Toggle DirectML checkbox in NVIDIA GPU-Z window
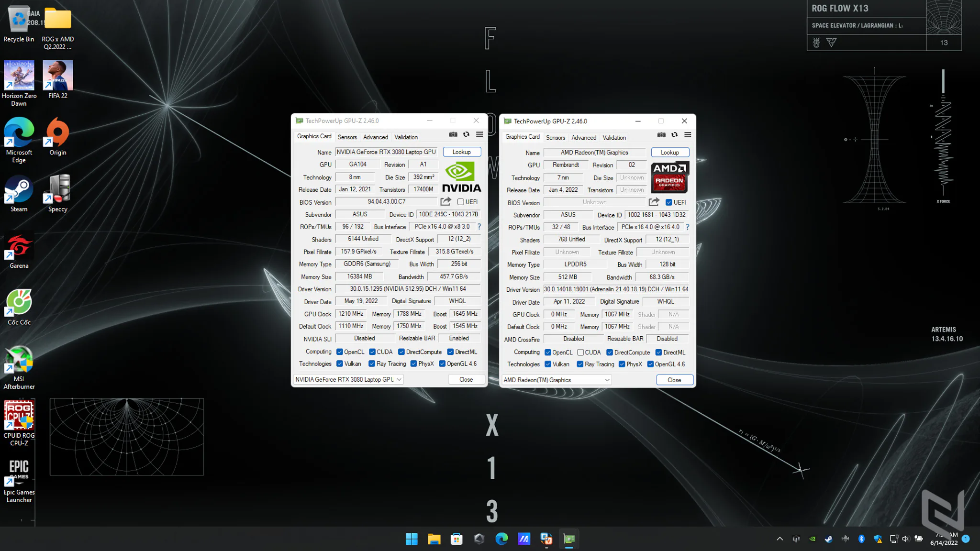Viewport: 980px width, 551px height. tap(450, 352)
